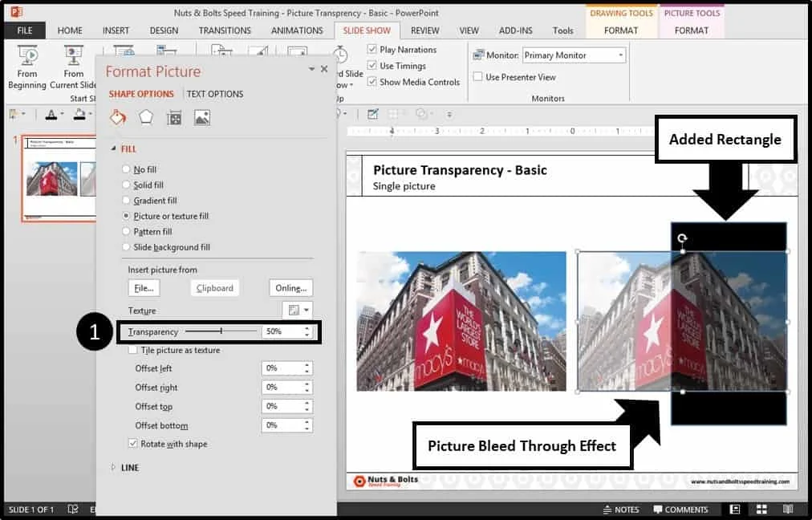Open quick toolbar customize dropdown
The height and width of the screenshot is (520, 812).
coord(449,115)
